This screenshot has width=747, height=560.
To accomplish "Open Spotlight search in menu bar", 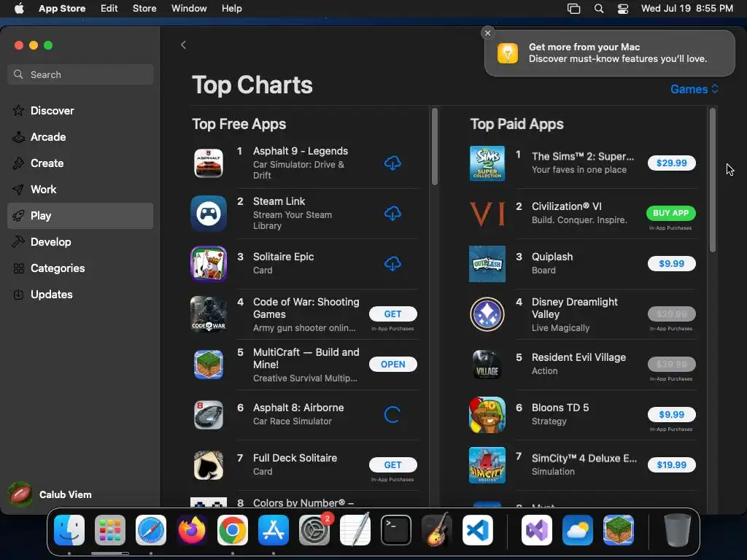I will 599,9.
